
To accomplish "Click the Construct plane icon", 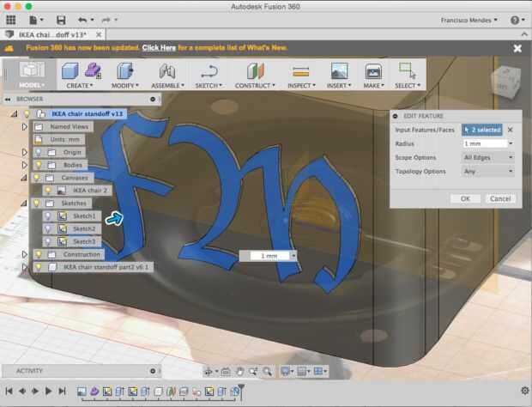I will (255, 70).
